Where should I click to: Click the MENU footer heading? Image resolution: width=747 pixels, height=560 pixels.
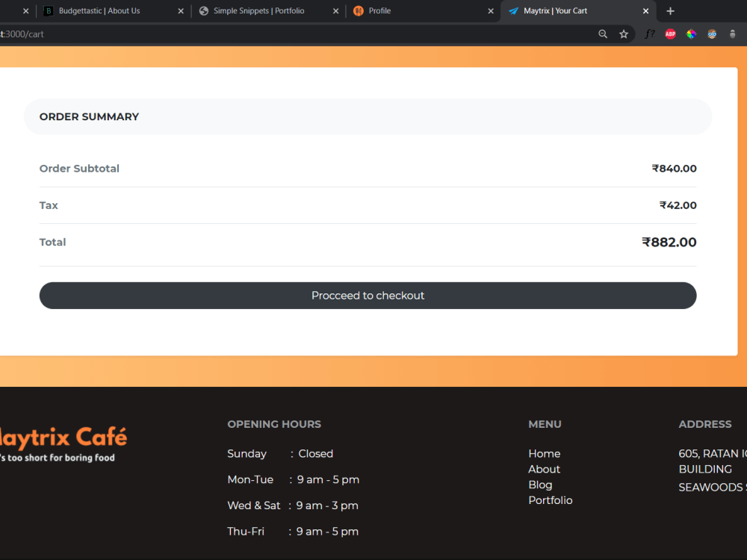545,424
